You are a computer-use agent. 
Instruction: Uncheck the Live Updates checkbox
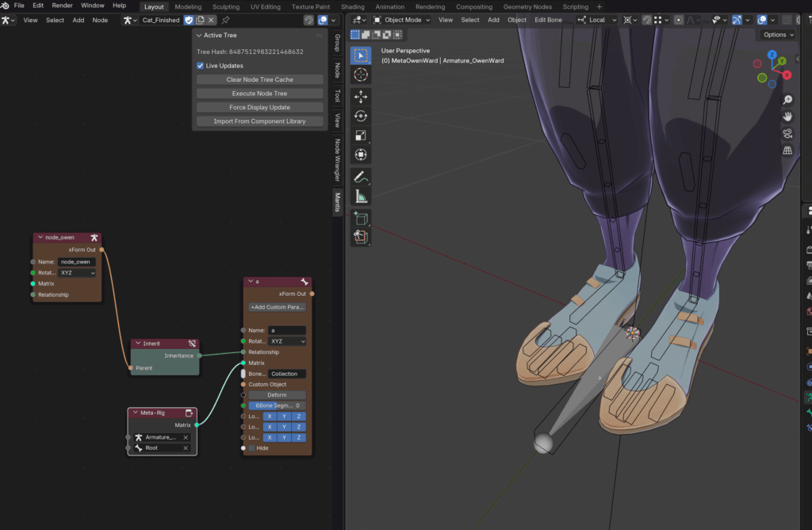point(201,66)
